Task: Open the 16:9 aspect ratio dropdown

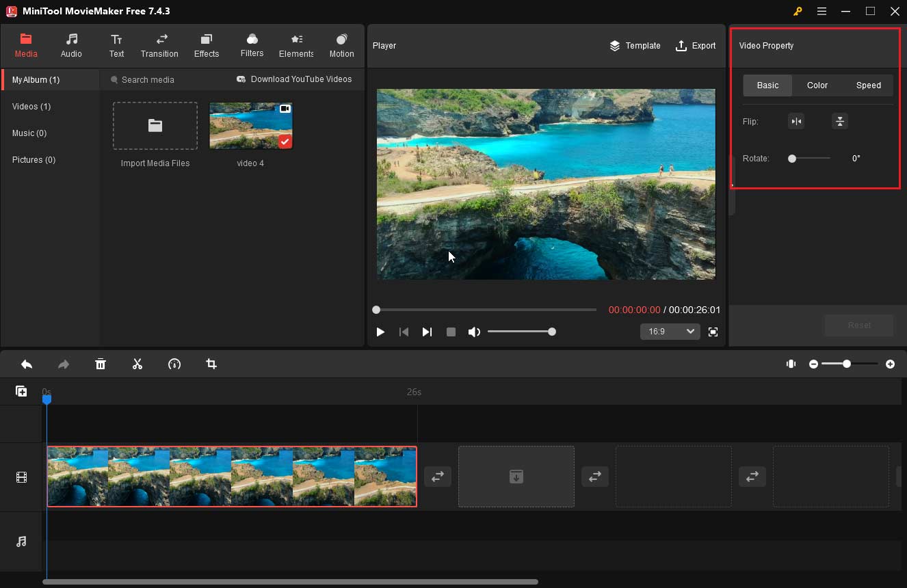Action: pyautogui.click(x=670, y=332)
